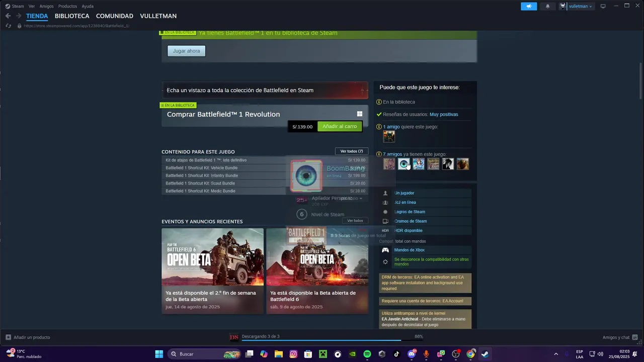Open the Cromos de Steam link
644x362 pixels.
click(x=411, y=221)
